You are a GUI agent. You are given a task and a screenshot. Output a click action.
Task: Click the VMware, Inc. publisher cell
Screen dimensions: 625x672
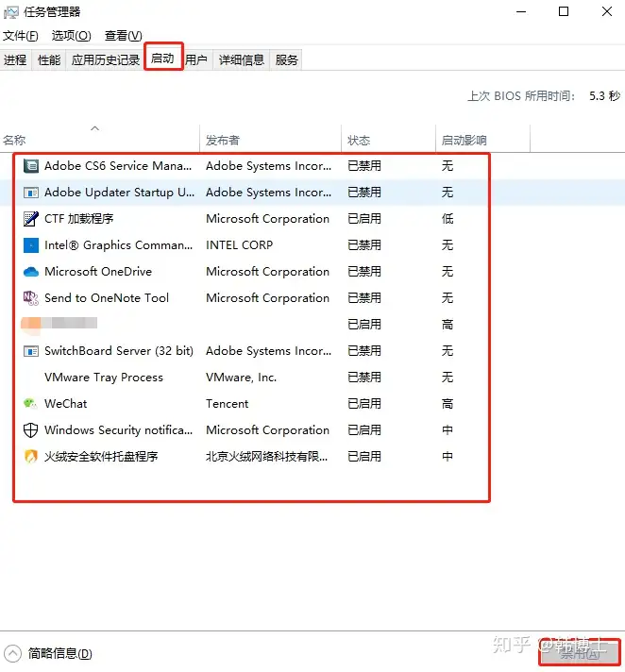coord(241,378)
